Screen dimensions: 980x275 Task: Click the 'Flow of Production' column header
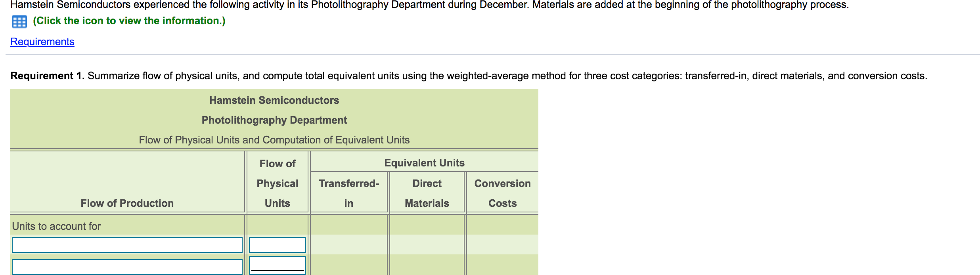127,203
